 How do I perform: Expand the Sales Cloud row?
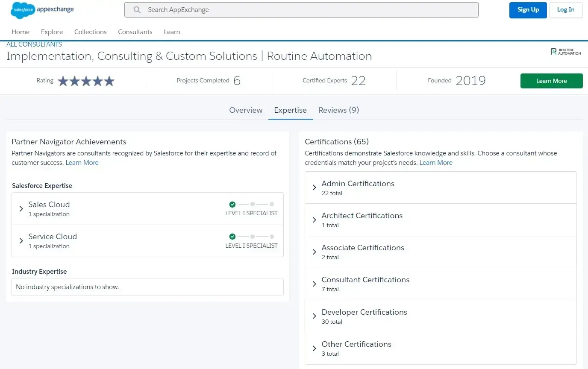(147, 209)
